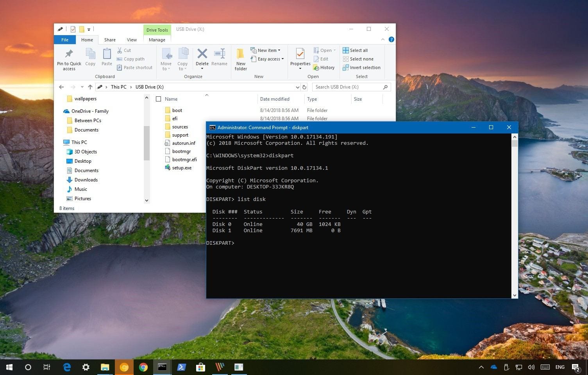Screen dimensions: 588x375
Task: Open Microsoft Edge from the taskbar
Action: [67, 367]
